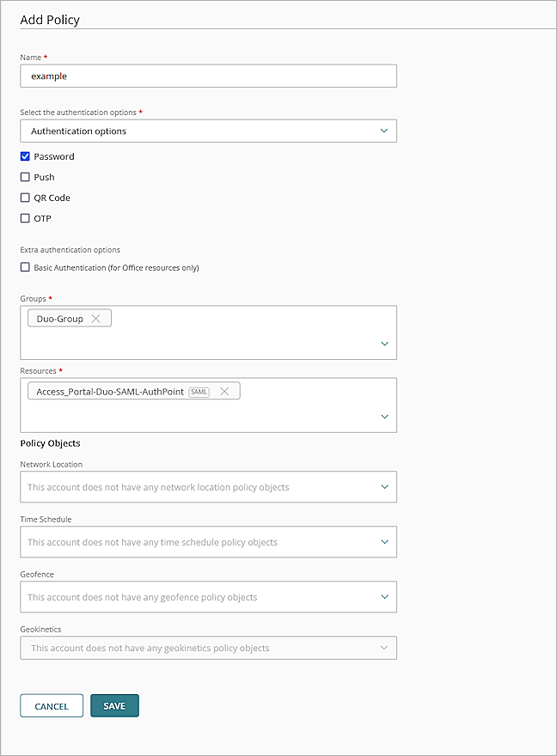Click the Resources field chevron arrow
Viewport: 557px width, 756px height.
pos(384,417)
